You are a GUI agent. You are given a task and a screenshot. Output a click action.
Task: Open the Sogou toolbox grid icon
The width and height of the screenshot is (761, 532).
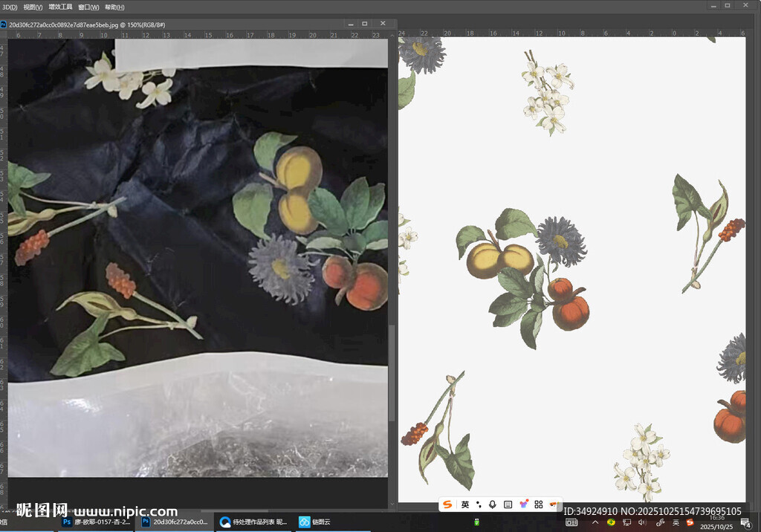539,505
